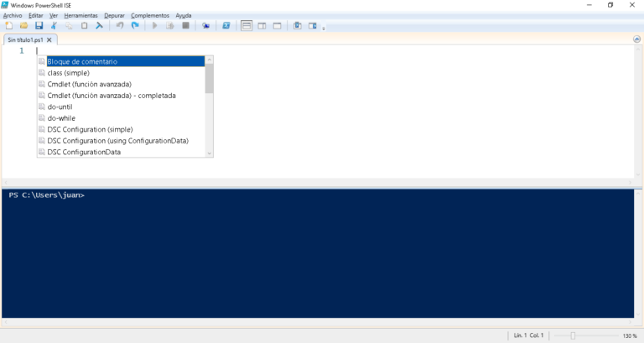Close the 'Sin título1.ps1' tab
This screenshot has height=343, width=644.
pos(49,39)
